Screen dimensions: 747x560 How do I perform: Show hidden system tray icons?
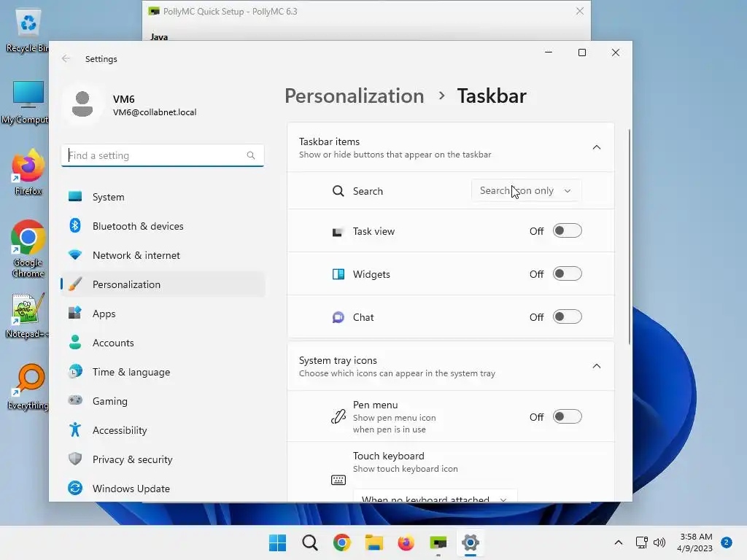pyautogui.click(x=619, y=542)
